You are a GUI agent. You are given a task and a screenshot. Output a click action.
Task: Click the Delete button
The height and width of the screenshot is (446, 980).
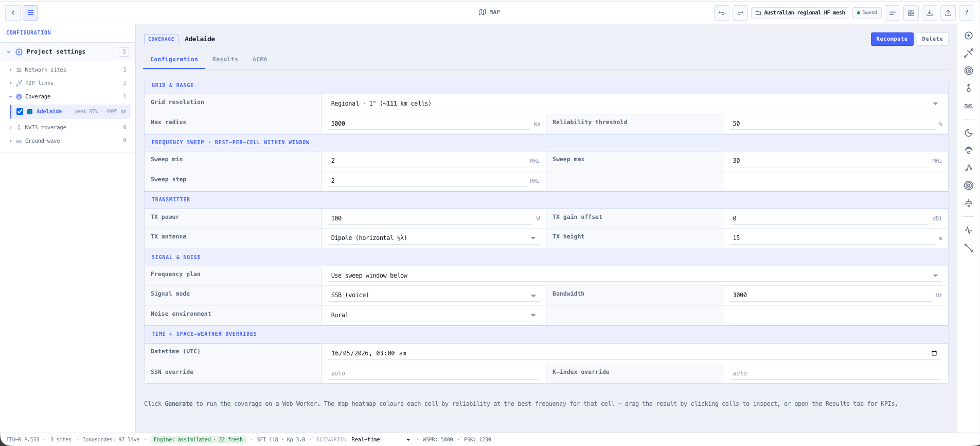pyautogui.click(x=932, y=39)
